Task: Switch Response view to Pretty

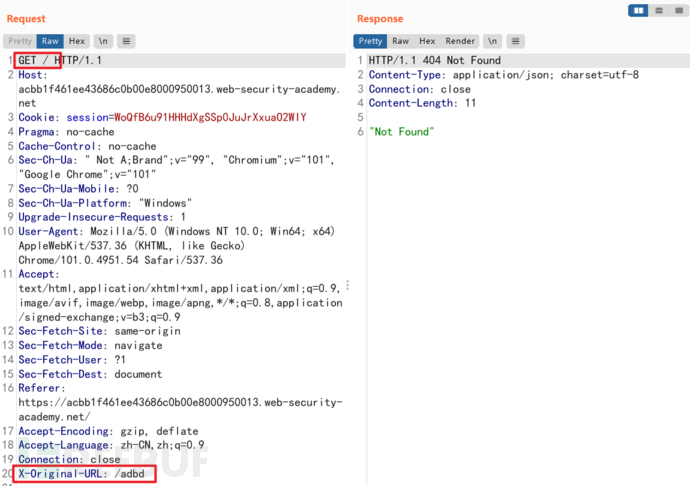Action: pyautogui.click(x=370, y=41)
